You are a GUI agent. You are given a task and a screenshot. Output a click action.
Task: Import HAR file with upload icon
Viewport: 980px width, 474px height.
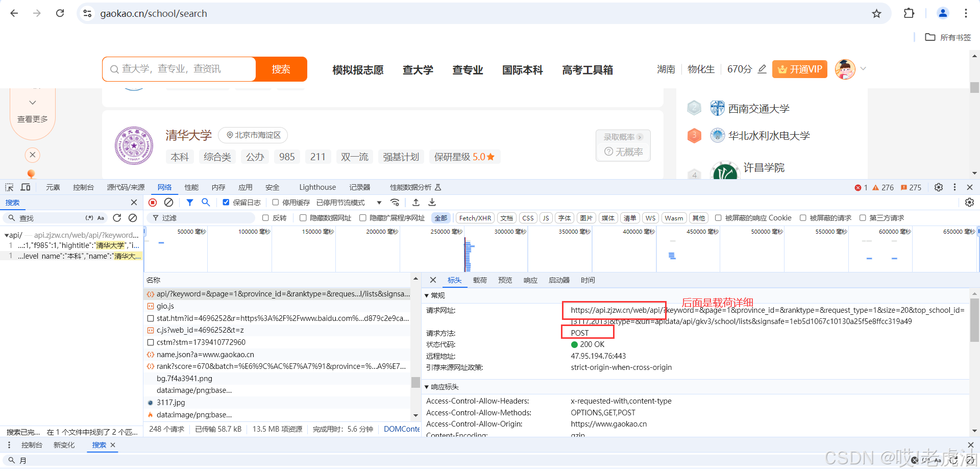click(416, 203)
